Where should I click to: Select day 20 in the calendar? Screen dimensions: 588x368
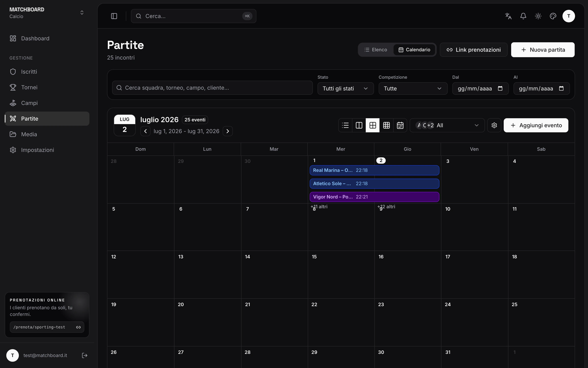click(x=181, y=304)
